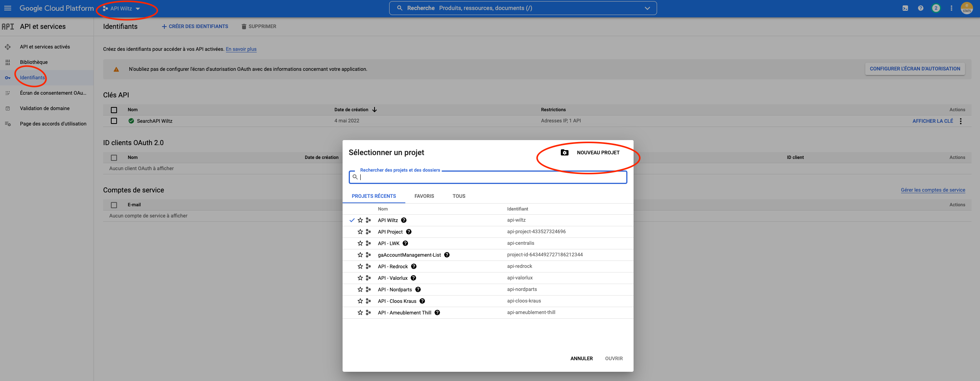Click help icon next to API Project
The width and height of the screenshot is (980, 381).
coord(409,232)
